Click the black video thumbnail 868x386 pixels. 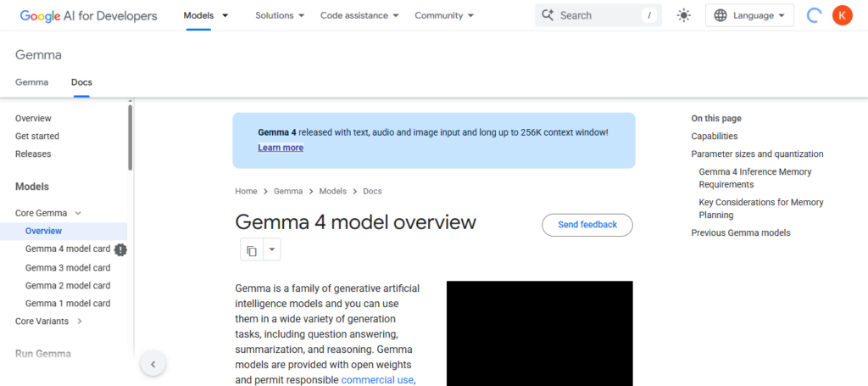pos(540,333)
